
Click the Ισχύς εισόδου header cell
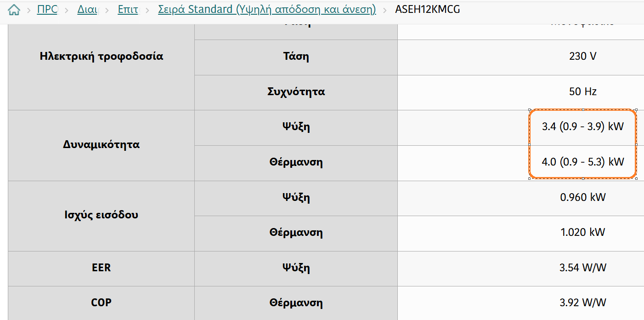point(102,215)
